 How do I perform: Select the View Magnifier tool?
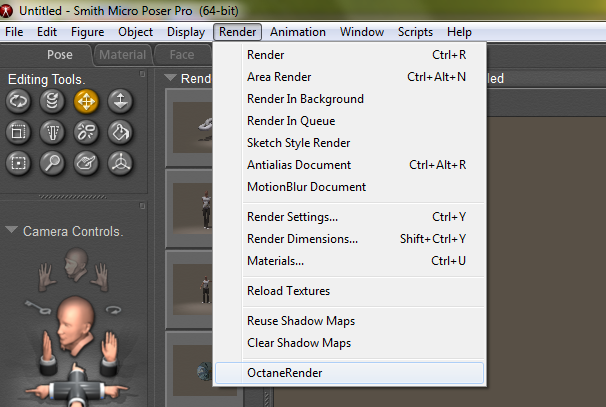tap(52, 163)
